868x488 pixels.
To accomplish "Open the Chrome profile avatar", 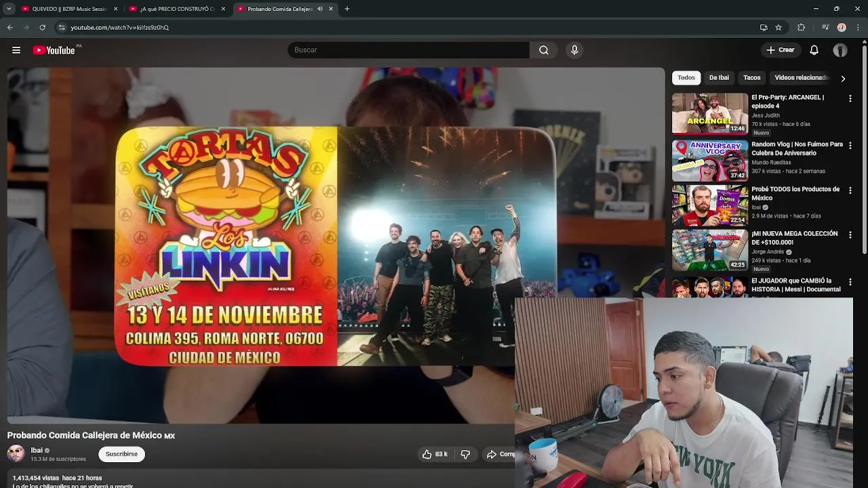I will [842, 28].
